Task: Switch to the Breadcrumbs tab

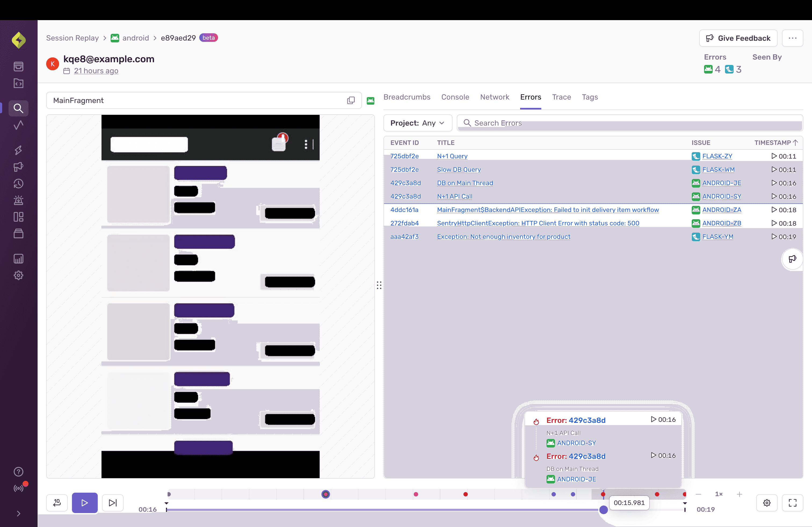Action: 407,97
